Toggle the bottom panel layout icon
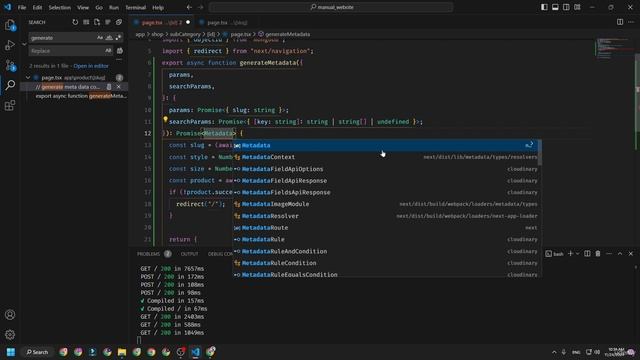 point(555,7)
